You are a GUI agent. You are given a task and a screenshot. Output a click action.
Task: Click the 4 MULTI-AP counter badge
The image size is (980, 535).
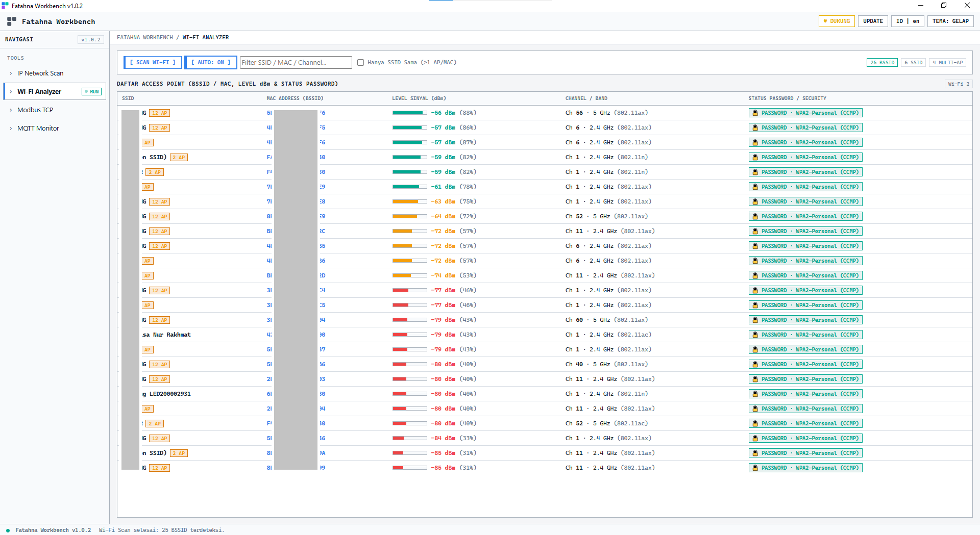click(x=948, y=63)
